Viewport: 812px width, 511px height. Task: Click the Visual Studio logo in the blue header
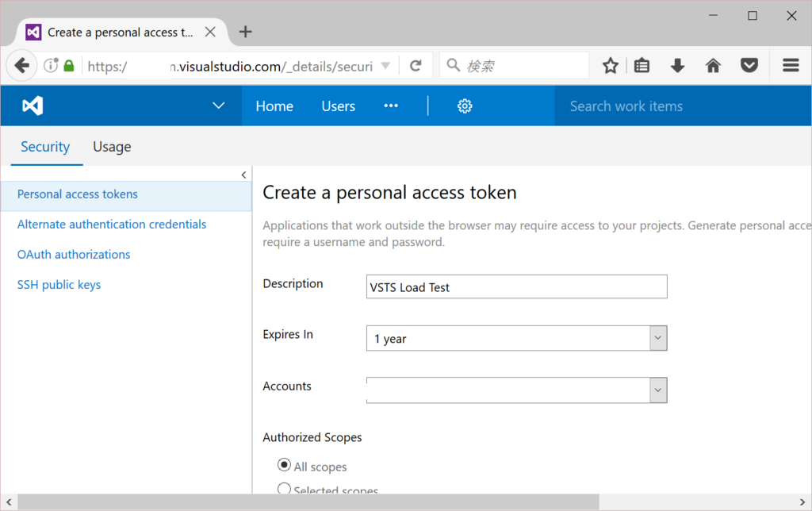coord(33,106)
